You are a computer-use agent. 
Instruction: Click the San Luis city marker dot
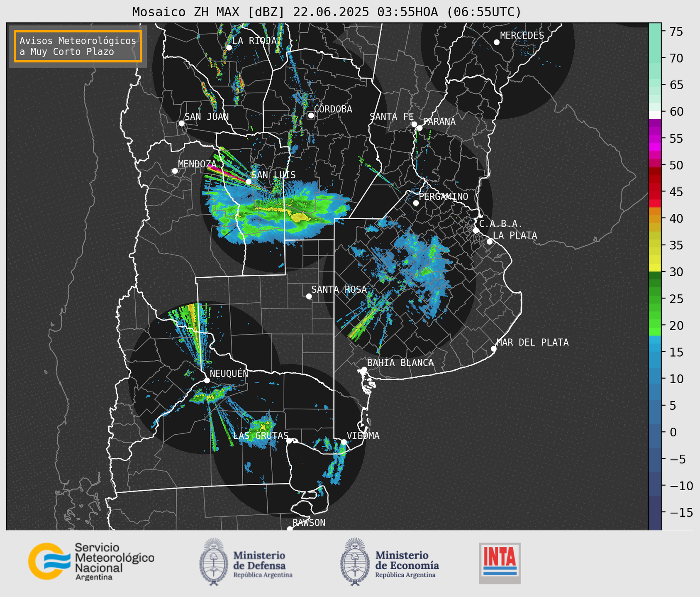point(249,182)
